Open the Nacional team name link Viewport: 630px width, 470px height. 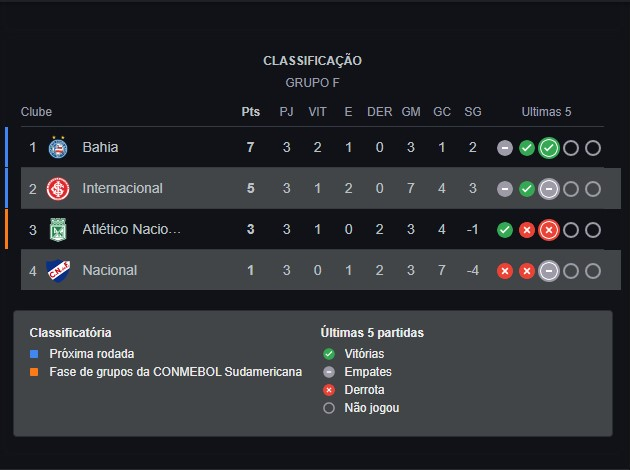(x=109, y=270)
